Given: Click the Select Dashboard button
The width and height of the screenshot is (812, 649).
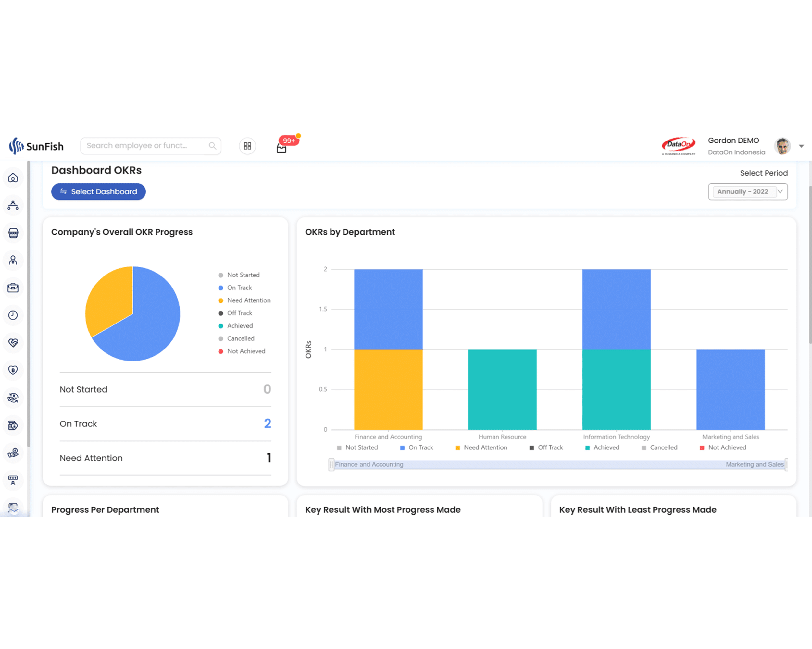Looking at the screenshot, I should (98, 191).
